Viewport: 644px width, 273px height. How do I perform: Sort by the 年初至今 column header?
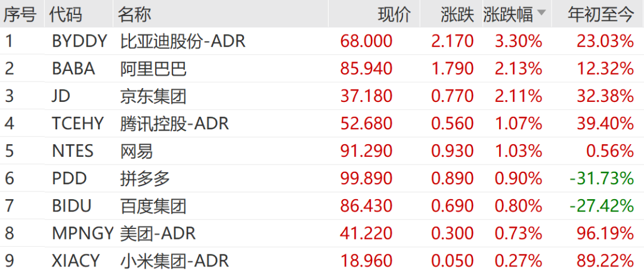coord(601,14)
